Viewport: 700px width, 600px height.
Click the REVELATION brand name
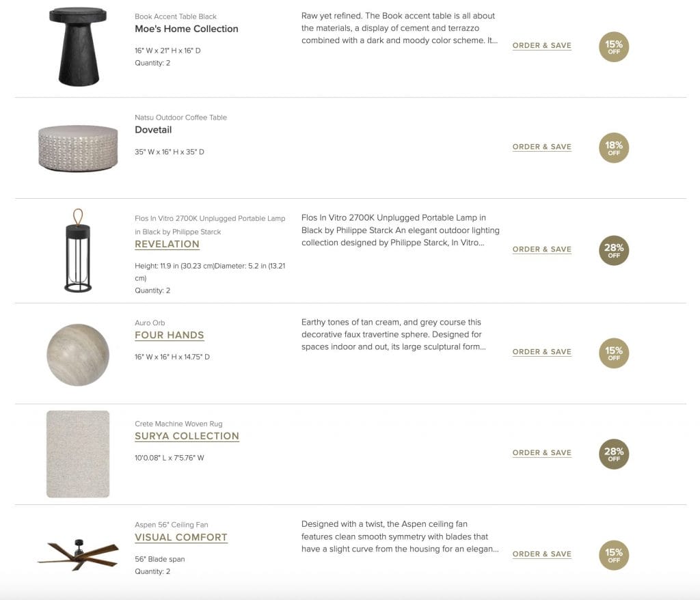(167, 244)
